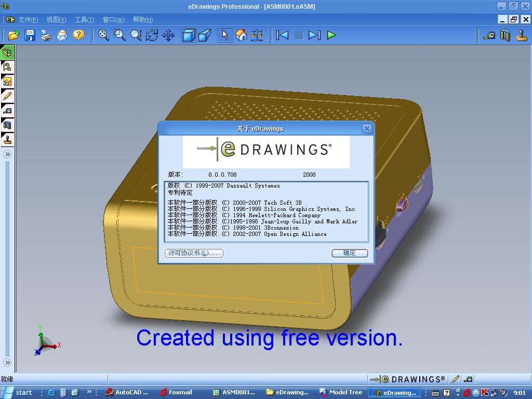Click the Tech Soft 3D copyright line
Image resolution: width=532 pixels, height=399 pixels.
click(234, 203)
